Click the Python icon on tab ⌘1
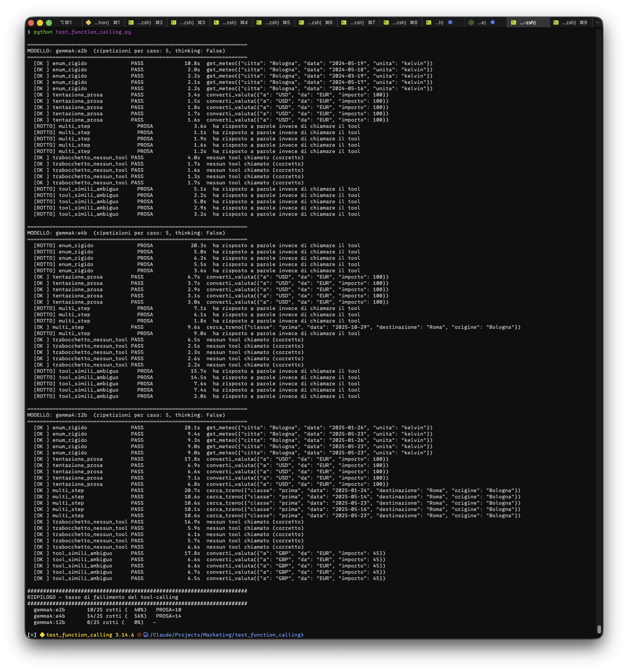This screenshot has height=672, width=628. (x=88, y=22)
